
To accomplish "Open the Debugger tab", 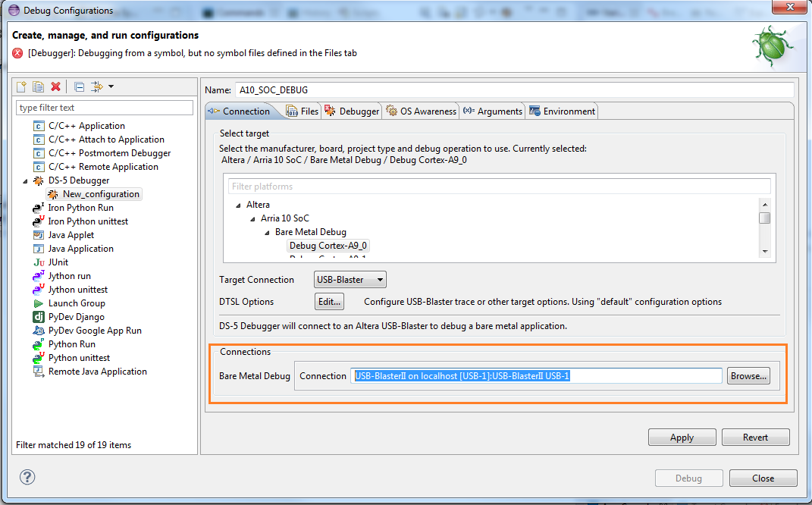I will [x=352, y=111].
